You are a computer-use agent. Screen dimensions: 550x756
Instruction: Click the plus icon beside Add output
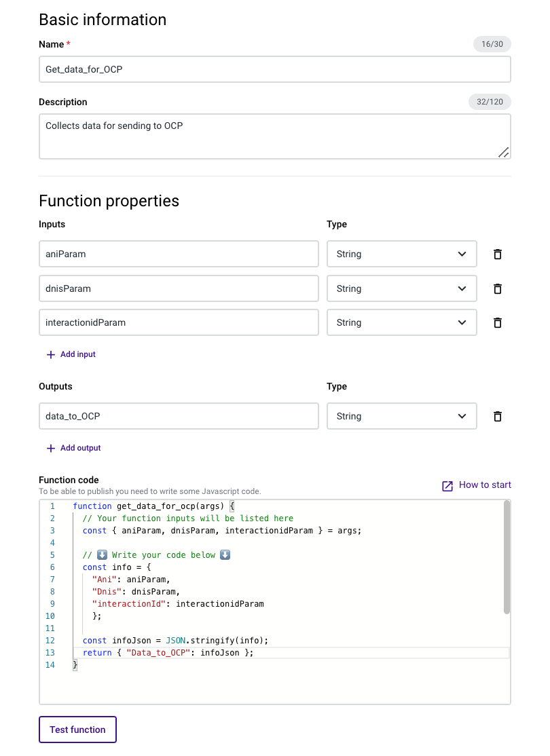50,448
